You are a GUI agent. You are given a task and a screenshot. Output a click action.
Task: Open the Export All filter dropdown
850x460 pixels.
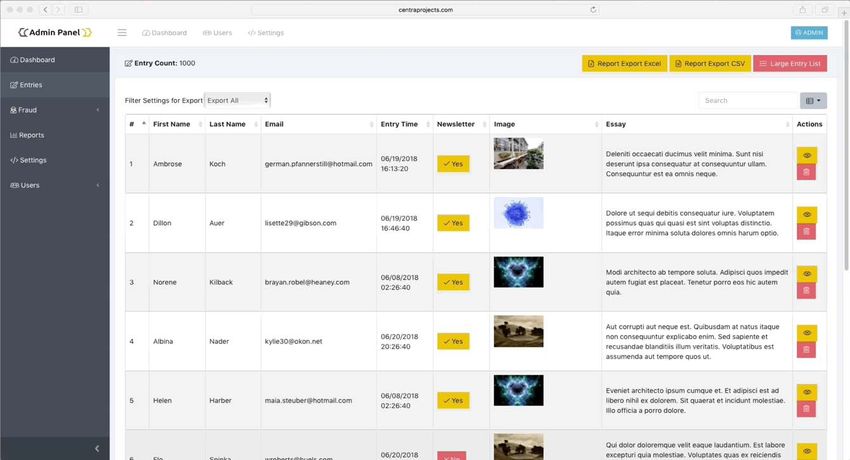(237, 100)
